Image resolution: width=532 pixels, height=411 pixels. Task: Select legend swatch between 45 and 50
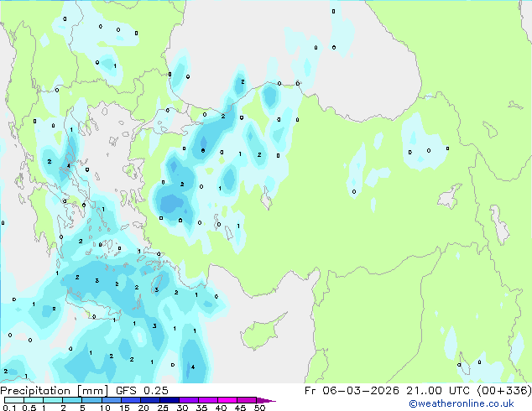pos(247,400)
